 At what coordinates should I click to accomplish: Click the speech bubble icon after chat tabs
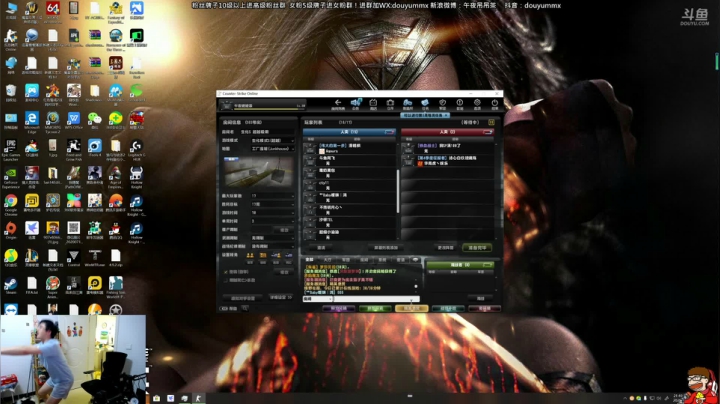[416, 260]
